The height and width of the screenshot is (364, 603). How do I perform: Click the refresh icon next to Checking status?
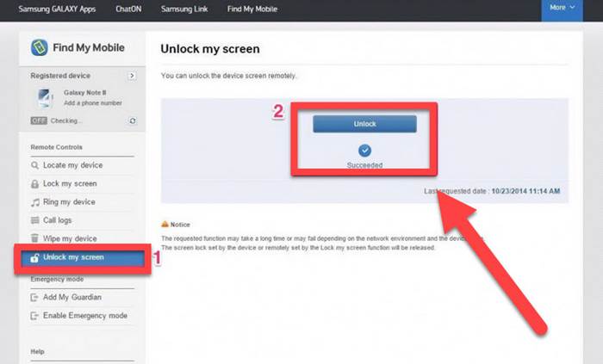click(132, 121)
